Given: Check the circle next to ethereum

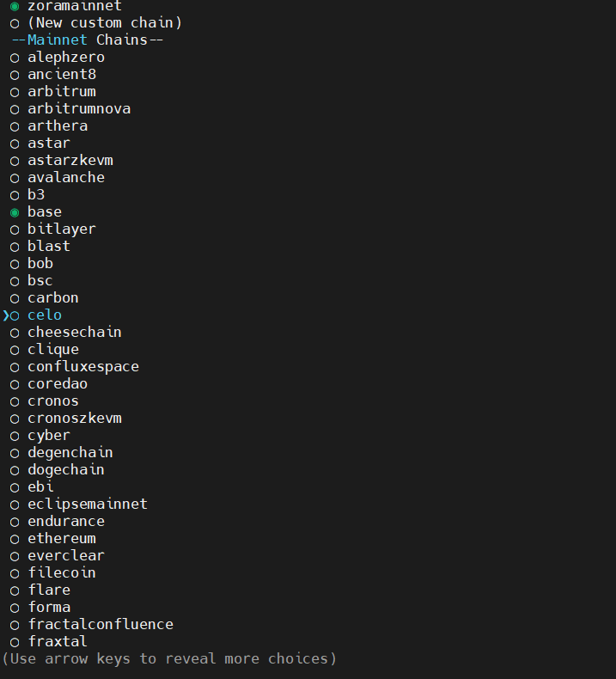Looking at the screenshot, I should click(x=15, y=539).
